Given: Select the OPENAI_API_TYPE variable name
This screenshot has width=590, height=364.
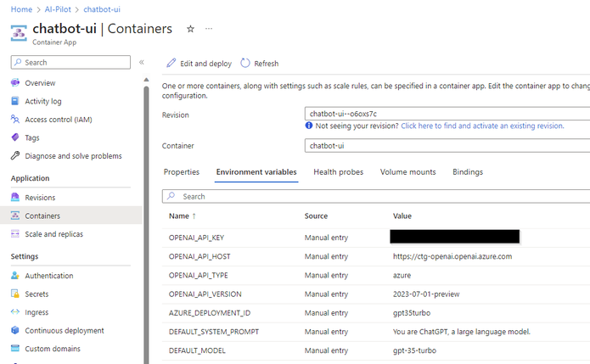Looking at the screenshot, I should tap(198, 275).
